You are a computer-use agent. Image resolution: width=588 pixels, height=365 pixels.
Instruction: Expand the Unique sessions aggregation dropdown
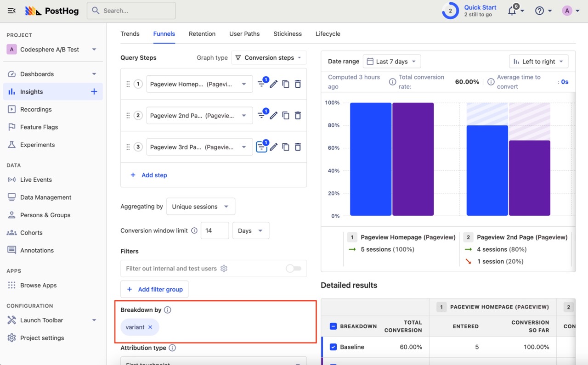coord(200,207)
